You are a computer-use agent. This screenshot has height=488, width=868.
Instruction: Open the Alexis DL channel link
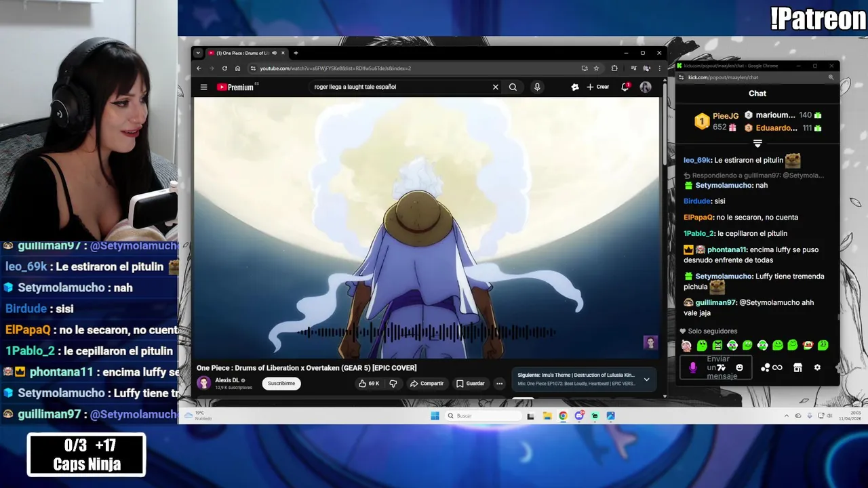(x=227, y=380)
